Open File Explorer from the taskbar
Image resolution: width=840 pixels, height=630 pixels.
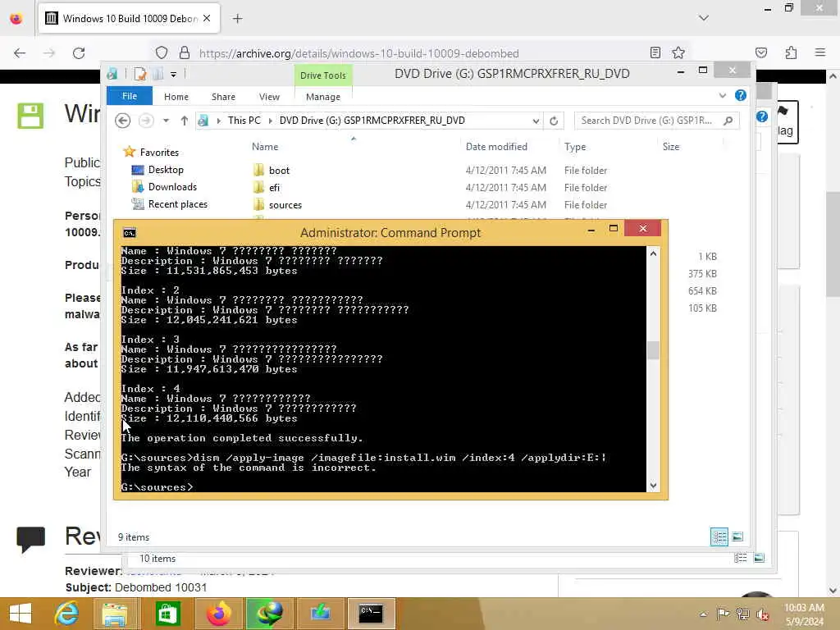point(115,614)
